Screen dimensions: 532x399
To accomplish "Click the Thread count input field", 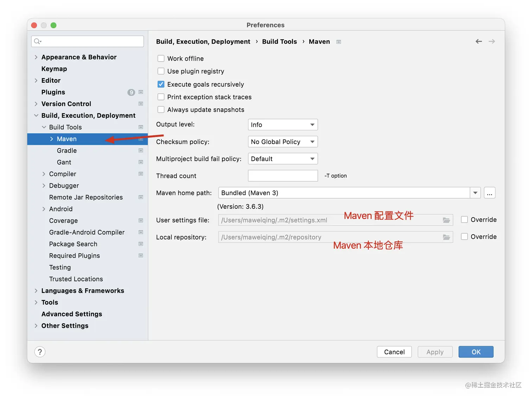I will tap(283, 176).
